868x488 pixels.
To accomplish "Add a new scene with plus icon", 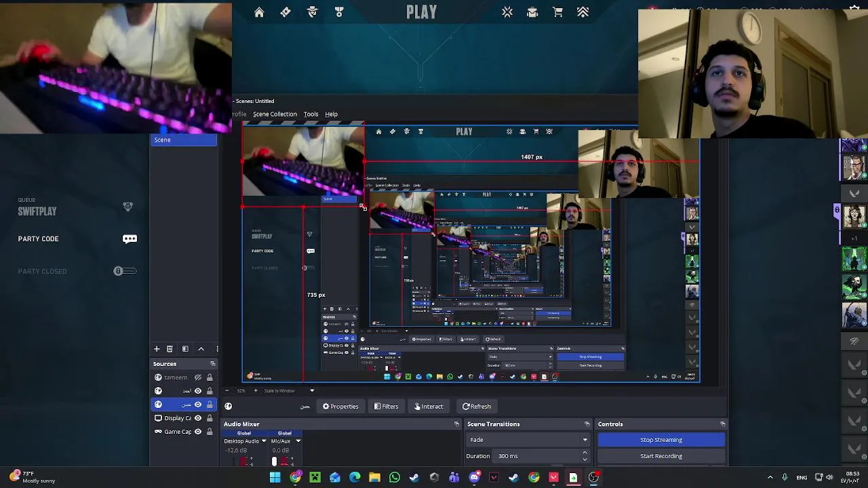I will (157, 348).
